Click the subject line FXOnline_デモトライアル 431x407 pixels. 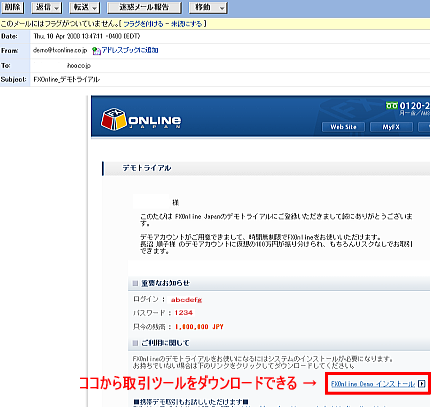click(67, 79)
